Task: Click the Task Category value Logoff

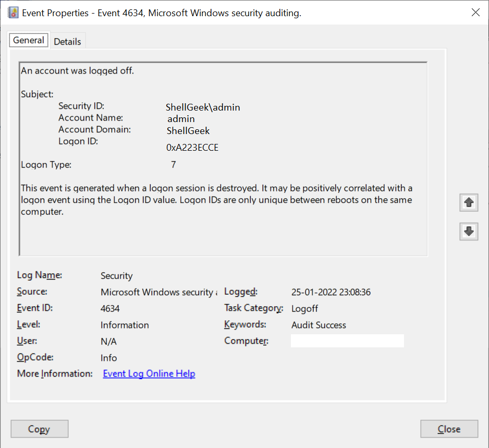Action: [x=304, y=308]
